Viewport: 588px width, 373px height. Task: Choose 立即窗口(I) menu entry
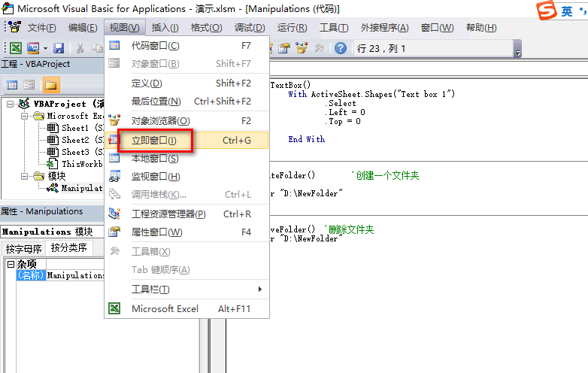point(186,140)
